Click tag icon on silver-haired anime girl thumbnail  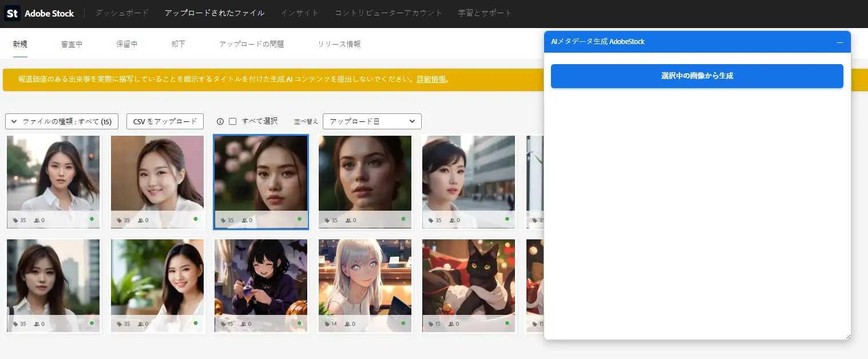pos(327,324)
